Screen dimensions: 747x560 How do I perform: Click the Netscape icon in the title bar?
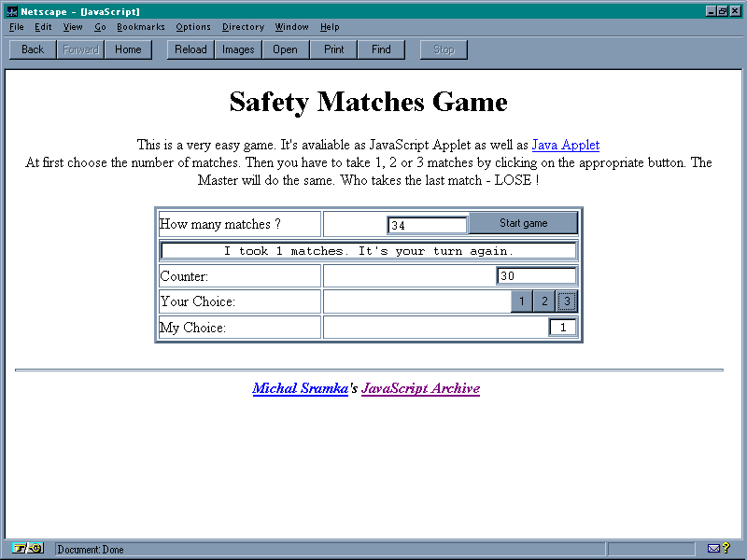click(11, 10)
